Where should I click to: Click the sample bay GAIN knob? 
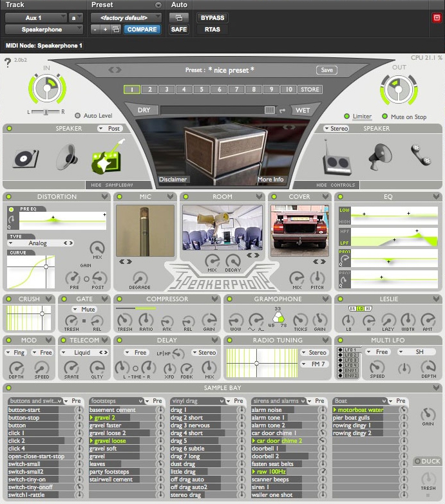click(428, 415)
